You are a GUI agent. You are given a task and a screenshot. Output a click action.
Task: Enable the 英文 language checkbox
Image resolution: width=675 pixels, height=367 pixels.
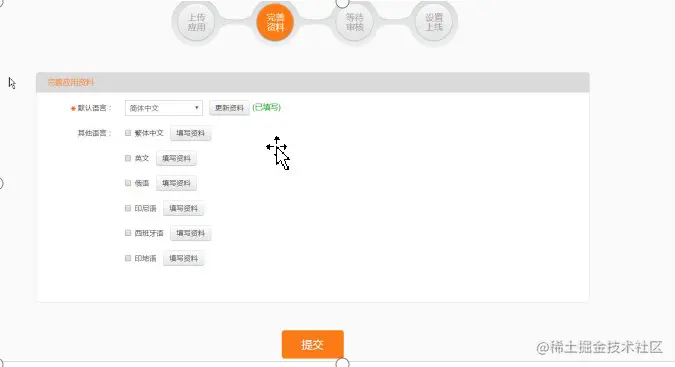[x=128, y=158]
